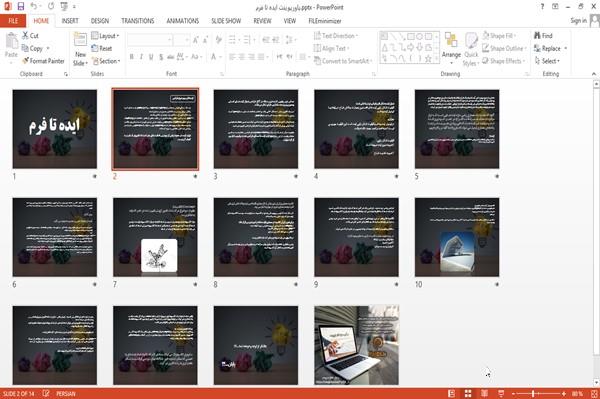
Task: Switch to the INSERT tab
Action: (x=70, y=21)
